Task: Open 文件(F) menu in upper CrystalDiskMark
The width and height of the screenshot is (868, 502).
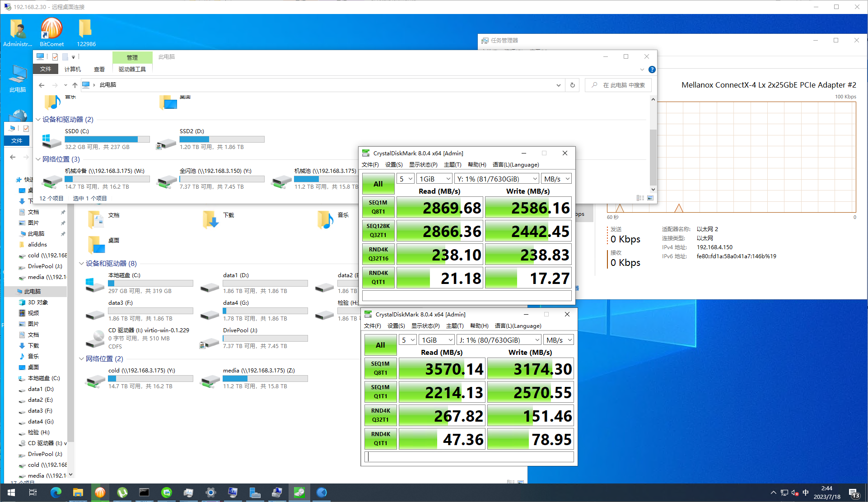Action: point(370,165)
